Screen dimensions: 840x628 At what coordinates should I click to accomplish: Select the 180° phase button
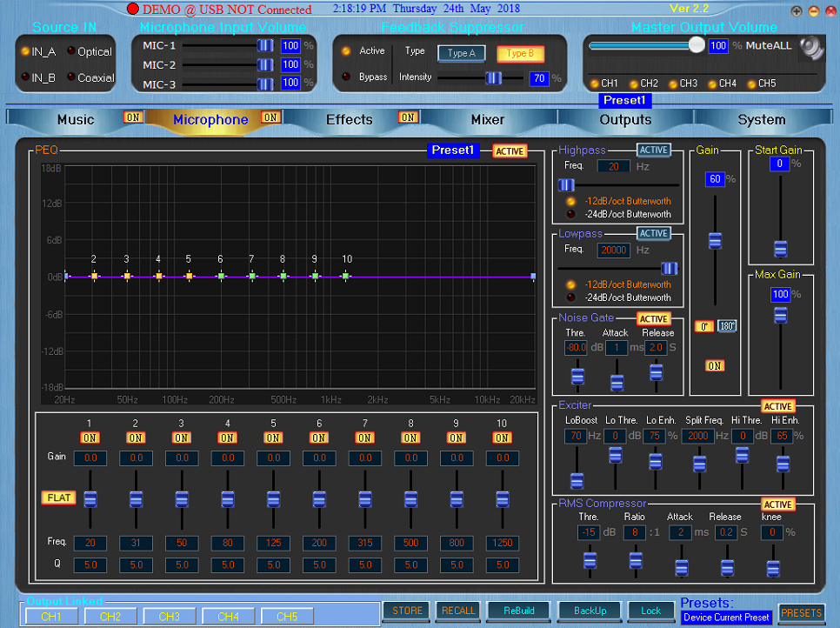[x=727, y=326]
